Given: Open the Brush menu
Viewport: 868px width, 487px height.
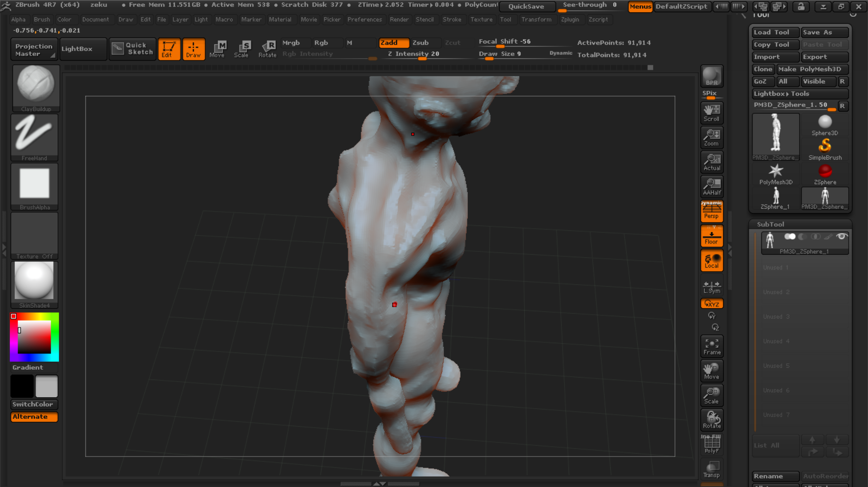Looking at the screenshot, I should tap(42, 20).
